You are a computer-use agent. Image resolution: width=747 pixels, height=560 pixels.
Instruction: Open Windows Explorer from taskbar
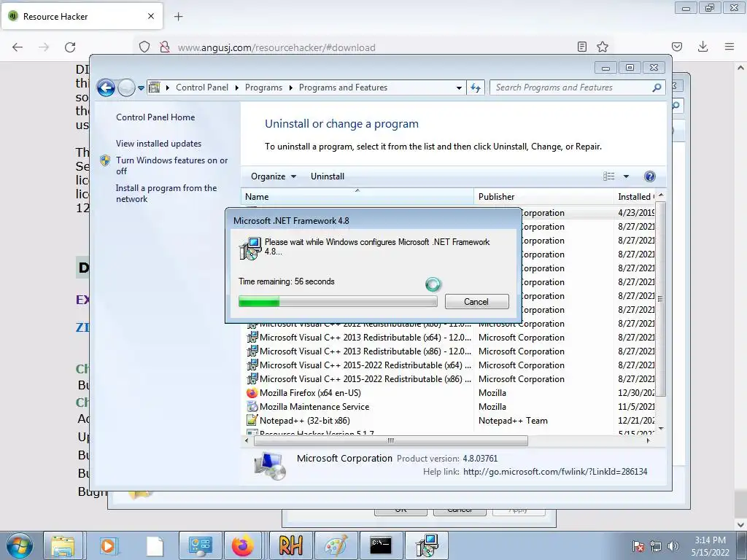[x=63, y=545]
